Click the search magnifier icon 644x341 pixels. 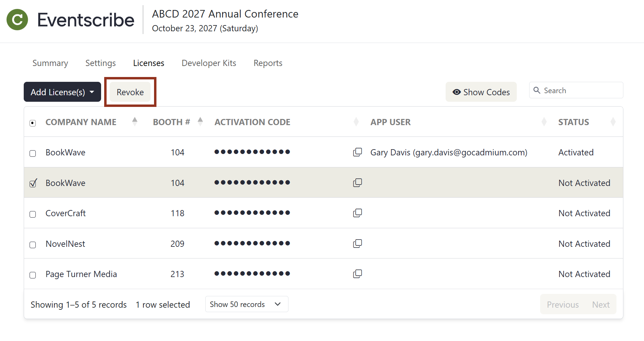537,90
